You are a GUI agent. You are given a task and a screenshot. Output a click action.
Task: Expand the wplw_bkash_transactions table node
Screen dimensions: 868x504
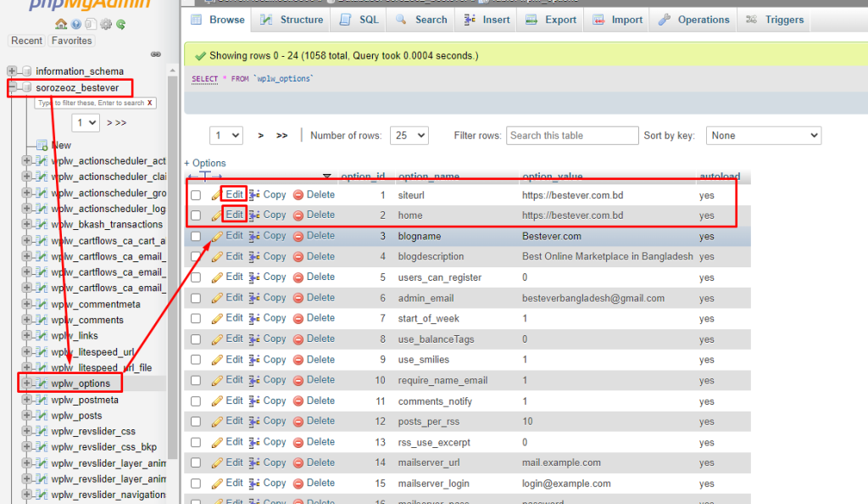(26, 224)
